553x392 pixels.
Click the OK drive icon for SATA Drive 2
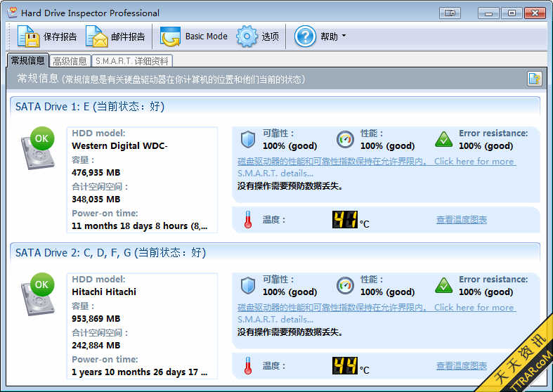(x=38, y=294)
